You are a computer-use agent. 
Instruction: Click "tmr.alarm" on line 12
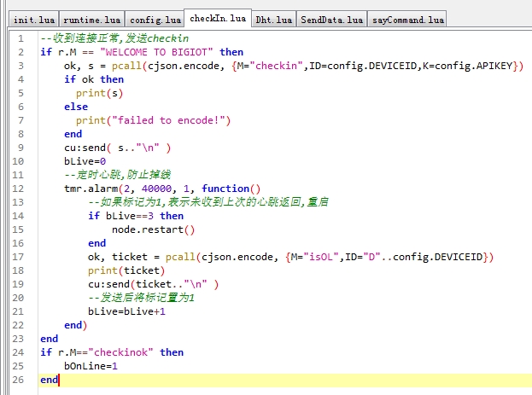(x=91, y=189)
